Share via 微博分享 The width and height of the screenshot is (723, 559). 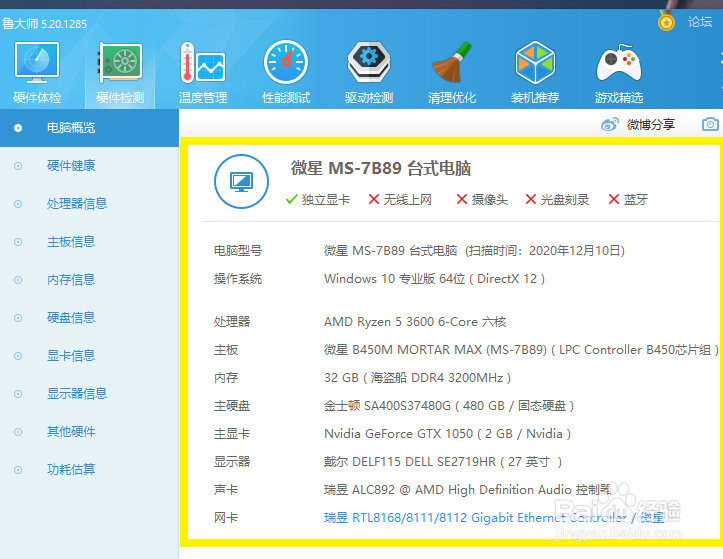pyautogui.click(x=651, y=125)
